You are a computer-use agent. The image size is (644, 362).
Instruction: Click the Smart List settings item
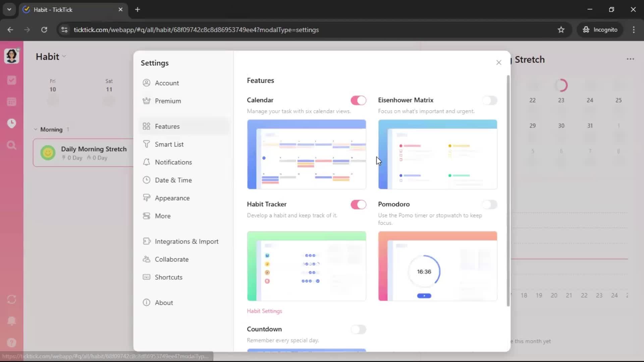169,144
